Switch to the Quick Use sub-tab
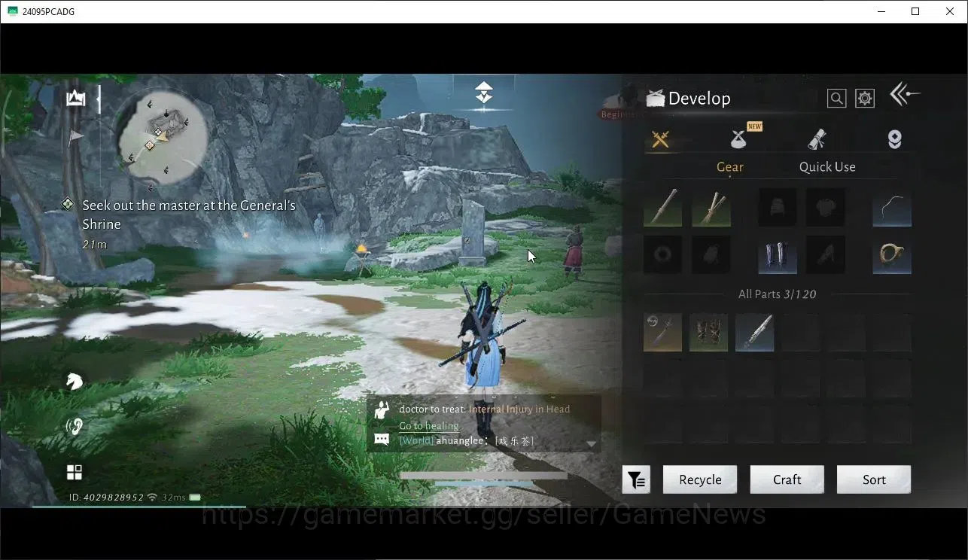Screen dimensions: 968x560 [827, 167]
